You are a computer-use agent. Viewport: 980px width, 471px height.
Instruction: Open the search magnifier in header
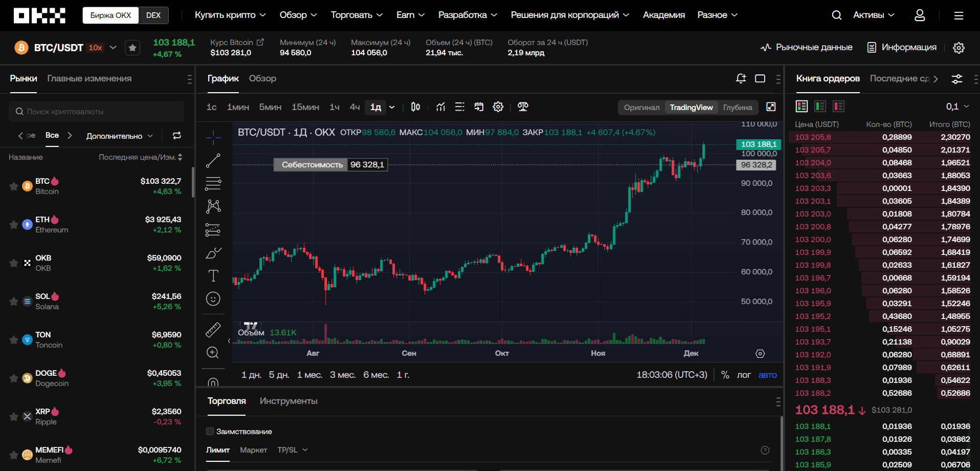[x=836, y=15]
